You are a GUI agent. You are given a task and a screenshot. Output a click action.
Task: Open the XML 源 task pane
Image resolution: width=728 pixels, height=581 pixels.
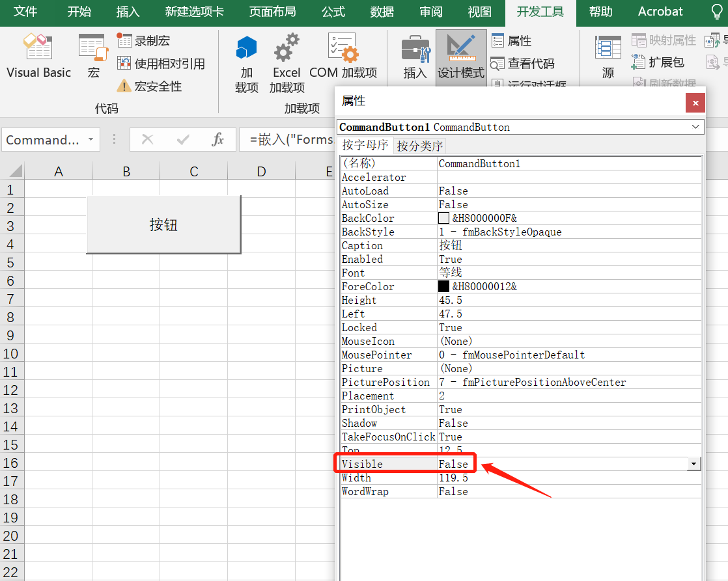[607, 59]
